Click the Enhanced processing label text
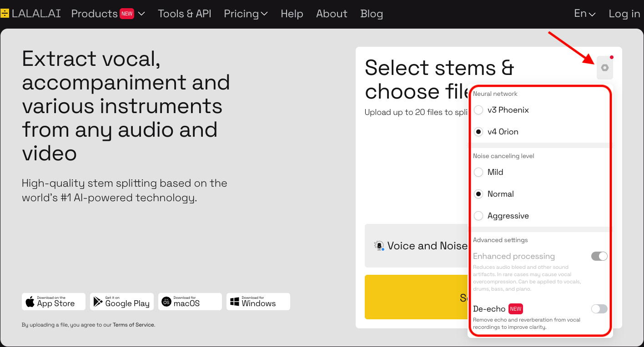This screenshot has height=347, width=644. pos(514,256)
